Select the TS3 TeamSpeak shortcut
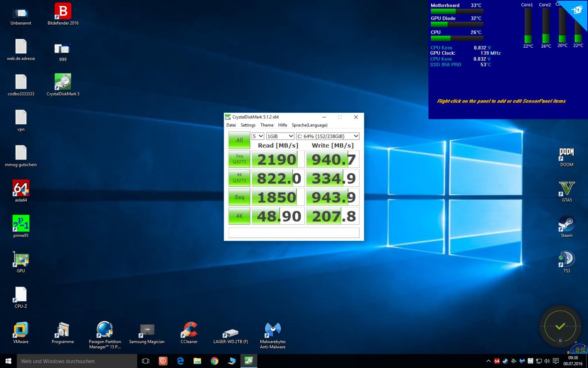This screenshot has height=368, width=588. pyautogui.click(x=567, y=262)
